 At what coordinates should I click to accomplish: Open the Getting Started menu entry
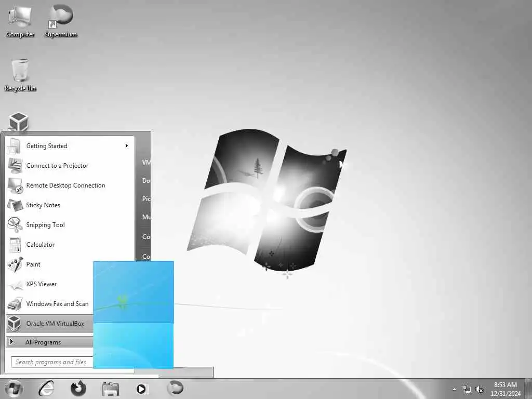click(70, 146)
